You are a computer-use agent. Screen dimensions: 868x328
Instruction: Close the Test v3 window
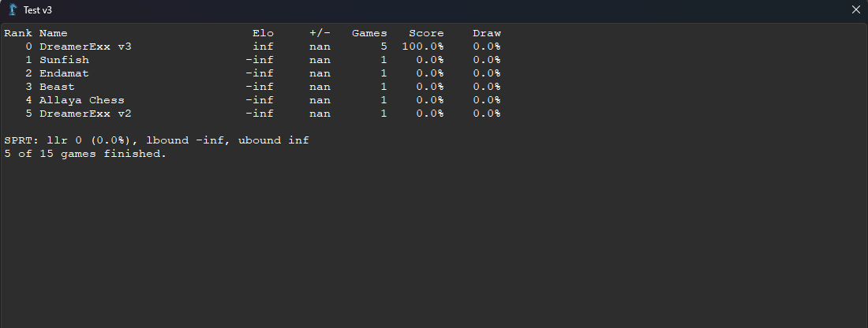coord(855,10)
